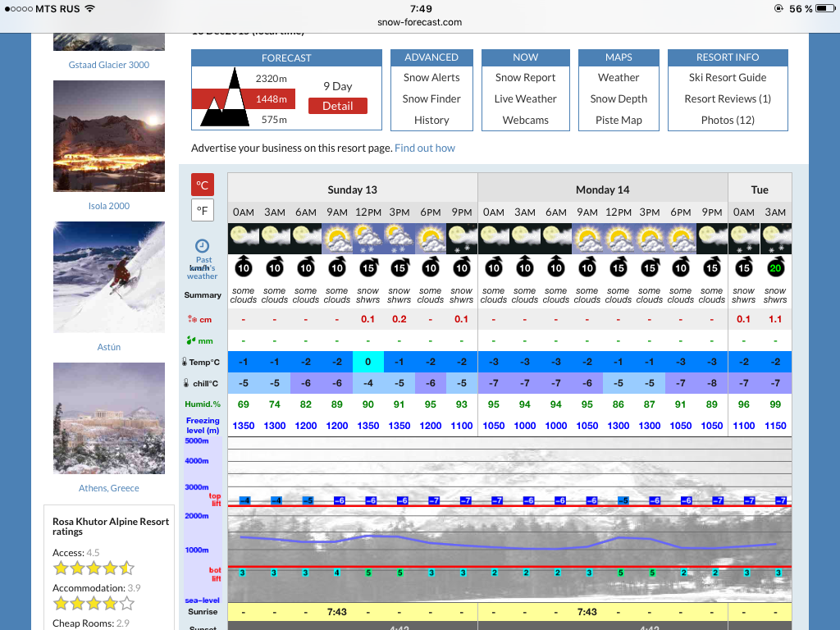Click Monday 9AM weather icon
The height and width of the screenshot is (630, 840).
(587, 239)
